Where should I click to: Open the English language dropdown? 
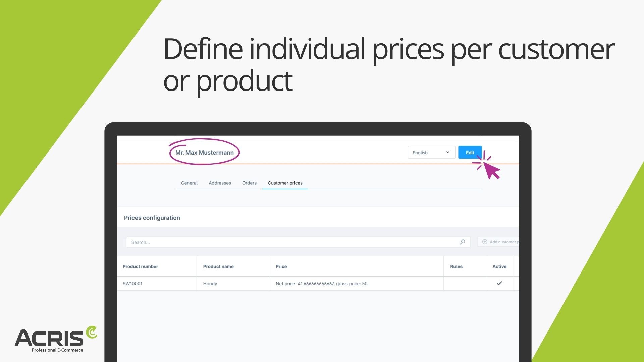[x=431, y=152]
